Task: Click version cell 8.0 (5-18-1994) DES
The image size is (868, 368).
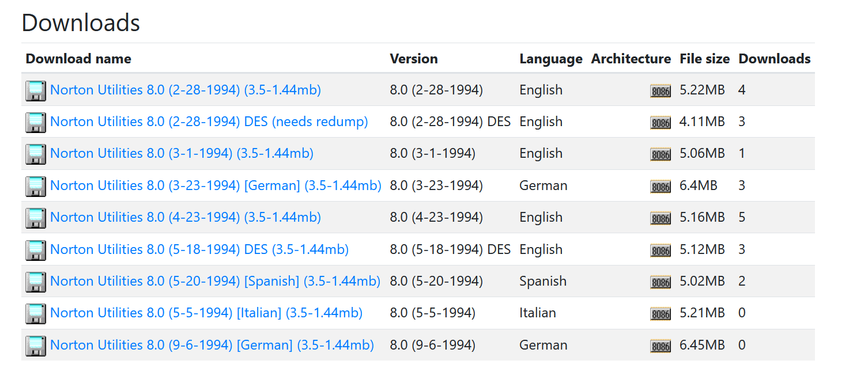Action: point(450,249)
